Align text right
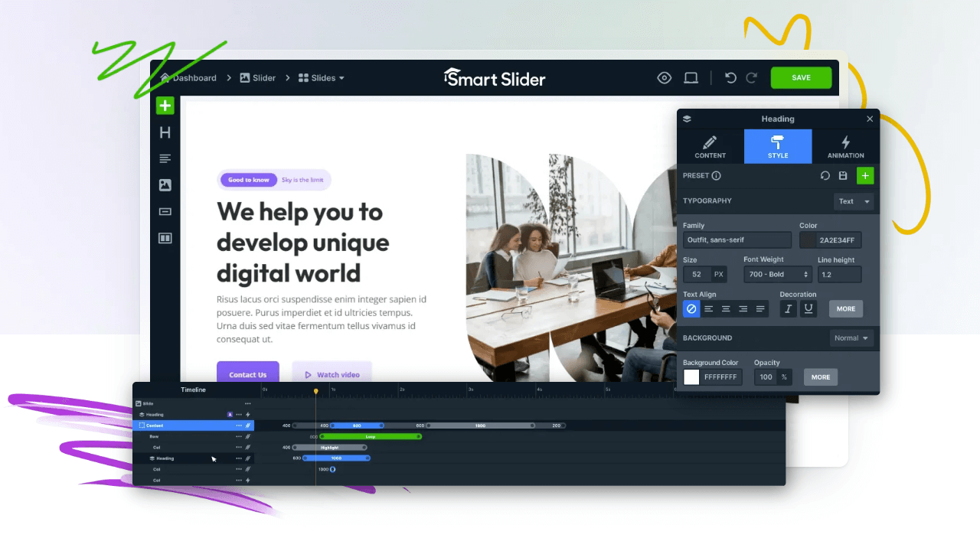Viewport: 980px width, 551px height. 743,308
